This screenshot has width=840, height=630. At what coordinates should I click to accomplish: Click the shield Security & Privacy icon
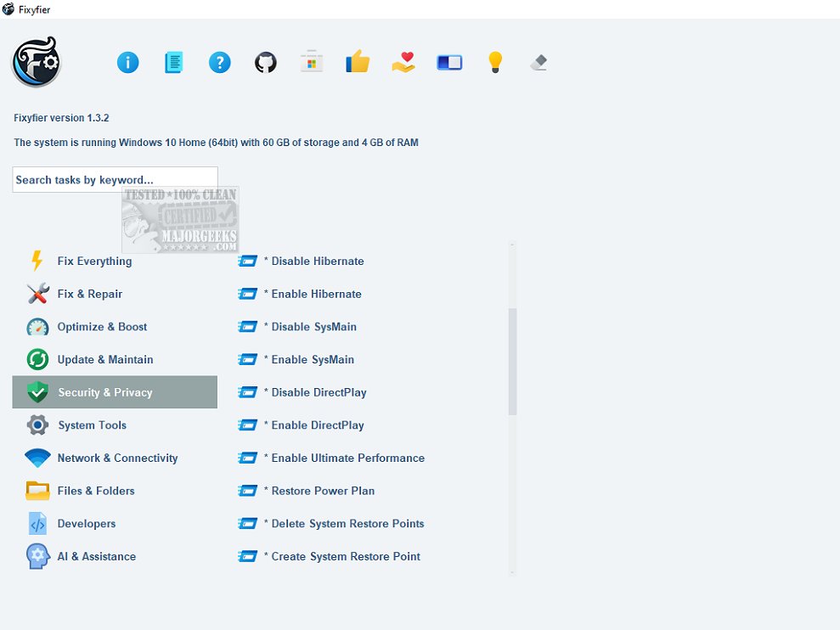coord(38,392)
